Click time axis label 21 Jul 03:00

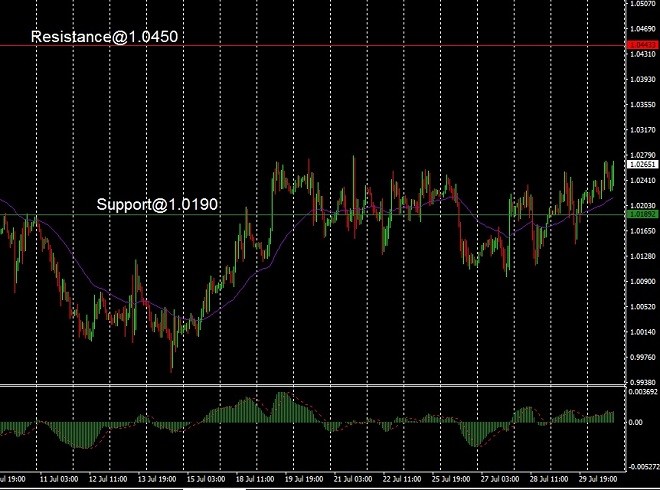click(x=353, y=479)
